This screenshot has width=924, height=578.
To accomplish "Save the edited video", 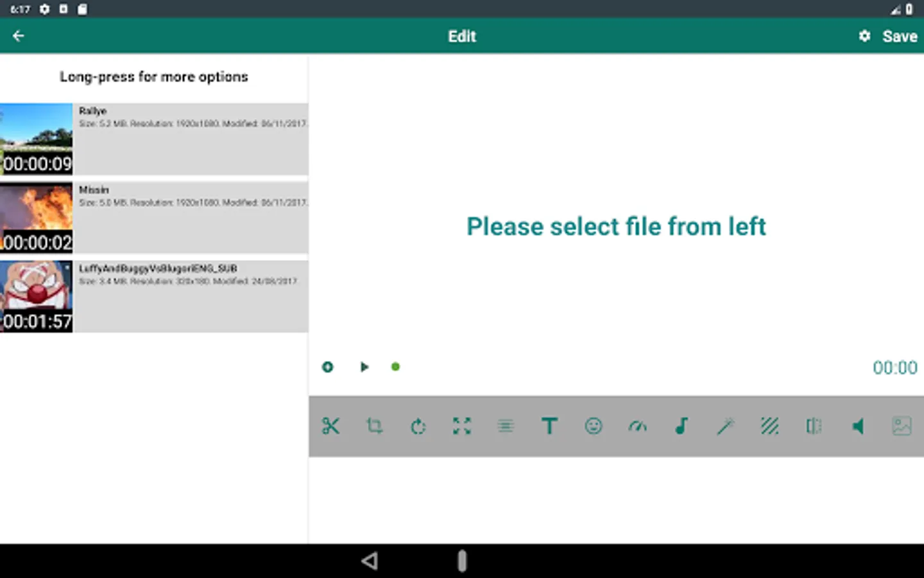I will point(900,37).
